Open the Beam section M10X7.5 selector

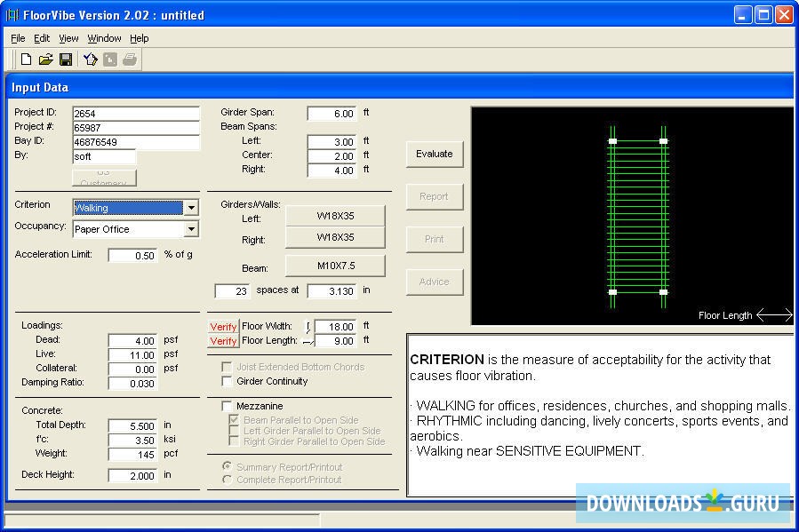pos(335,266)
